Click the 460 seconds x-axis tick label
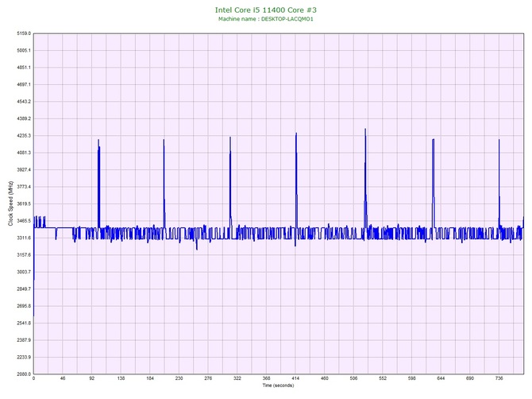532x399 pixels. pos(324,378)
